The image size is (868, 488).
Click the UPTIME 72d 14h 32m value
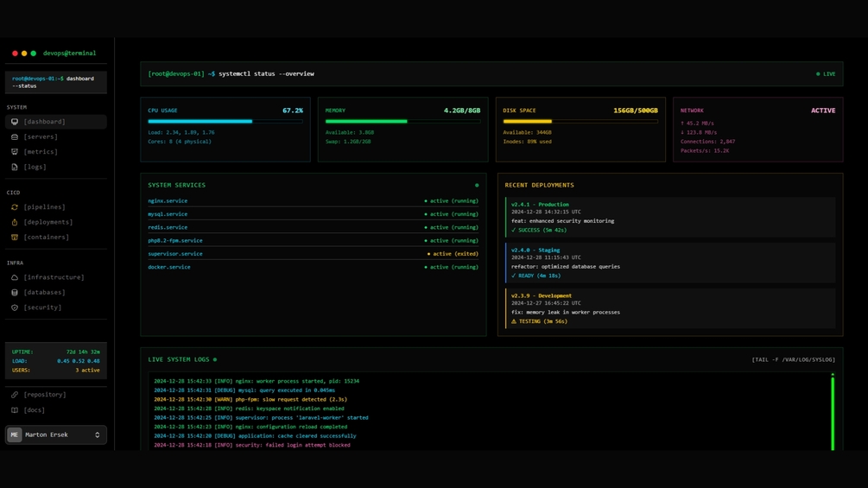click(x=83, y=352)
